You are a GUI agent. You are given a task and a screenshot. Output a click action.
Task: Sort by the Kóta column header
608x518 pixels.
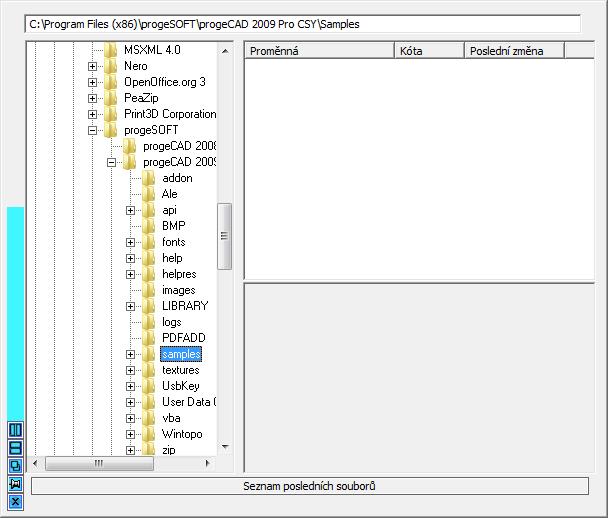point(429,51)
